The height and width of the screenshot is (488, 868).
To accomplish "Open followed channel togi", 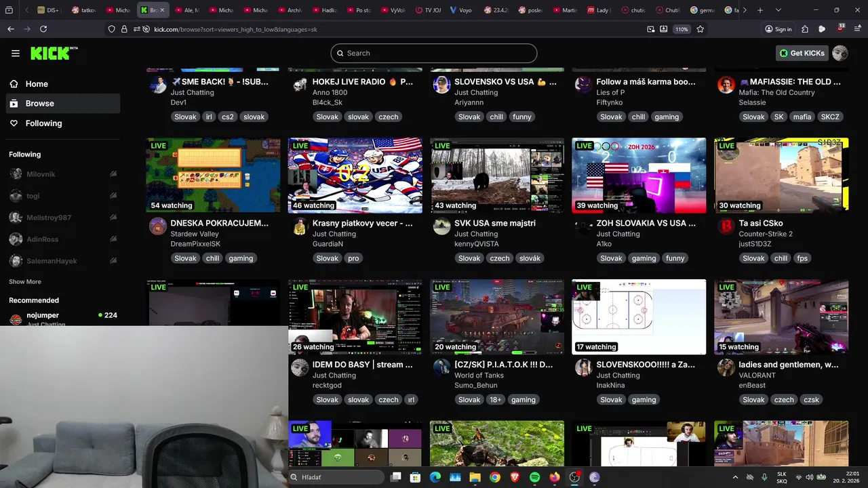I will point(64,196).
